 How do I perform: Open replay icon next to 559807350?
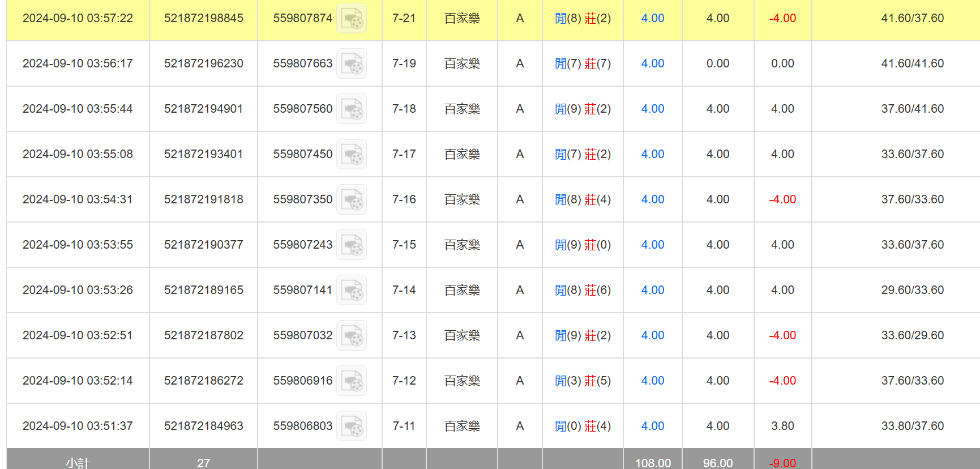(x=352, y=199)
